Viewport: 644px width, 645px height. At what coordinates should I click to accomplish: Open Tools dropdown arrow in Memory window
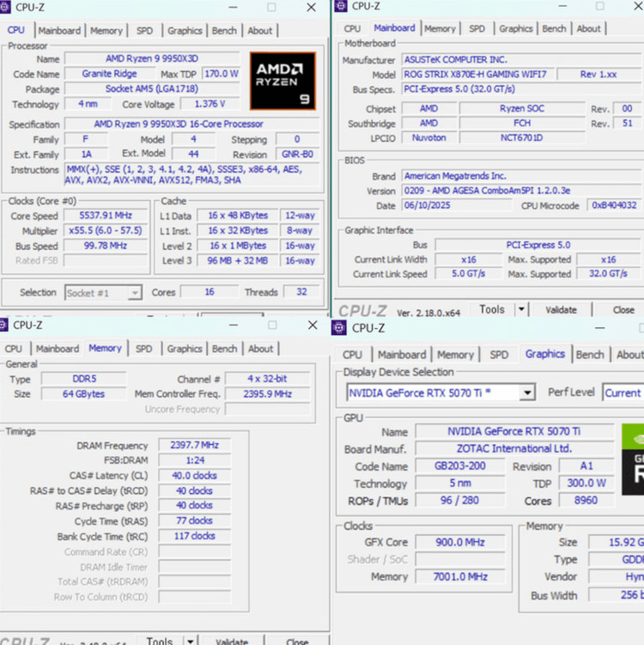pyautogui.click(x=191, y=641)
